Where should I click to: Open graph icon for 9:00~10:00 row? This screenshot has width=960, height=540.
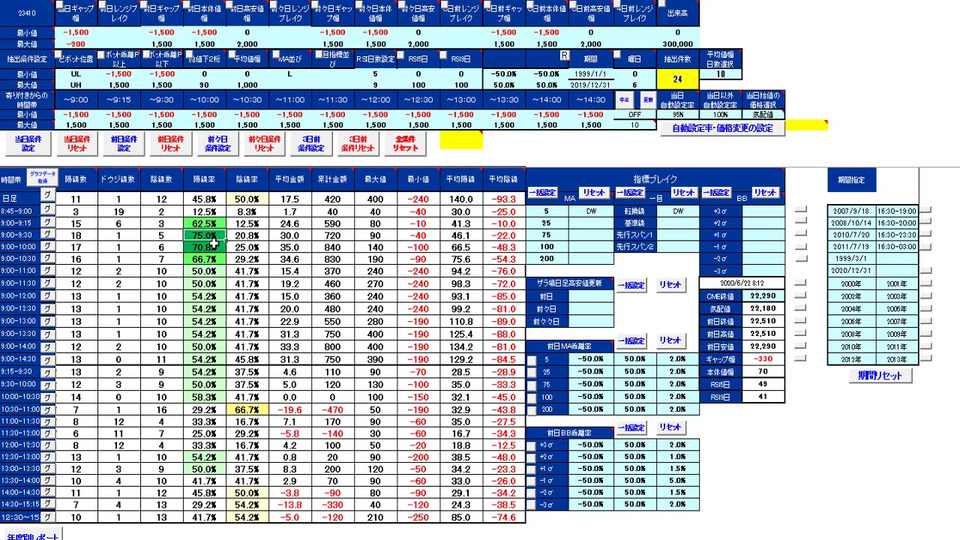click(x=47, y=247)
